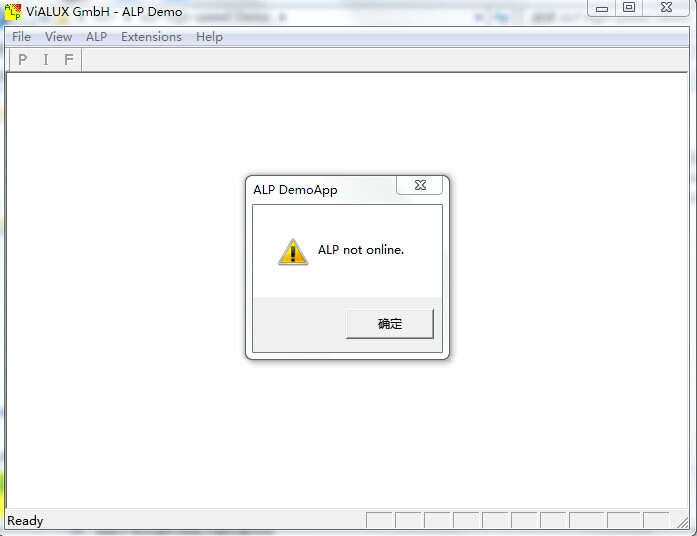Viewport: 697px width, 536px height.
Task: Maximize the ALP Demo window
Action: point(629,8)
